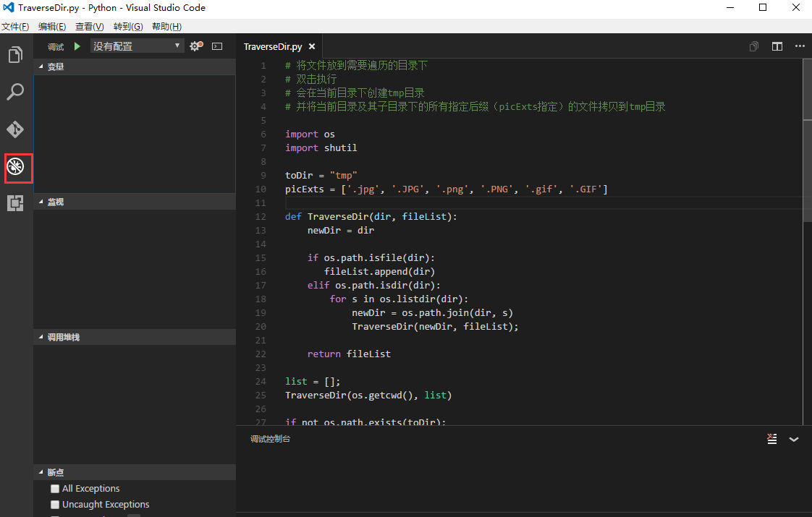Open the editor more actions ellipsis
The width and height of the screenshot is (812, 517).
[x=800, y=46]
